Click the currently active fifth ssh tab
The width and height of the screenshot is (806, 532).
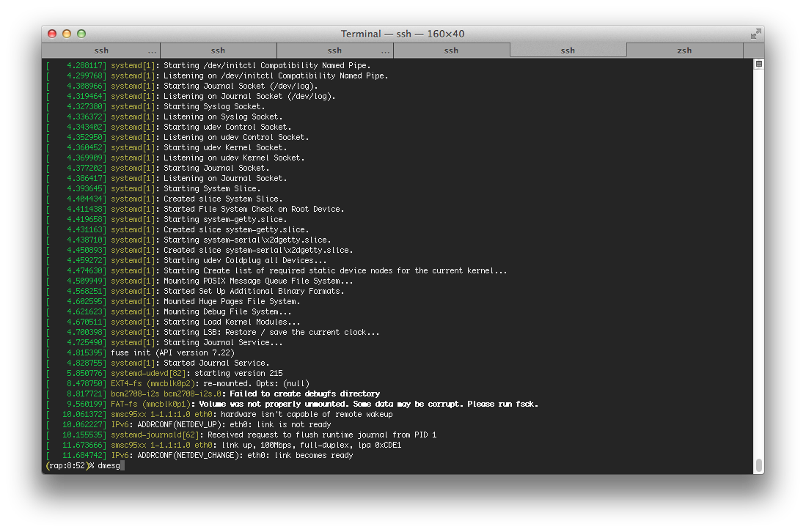coord(568,51)
